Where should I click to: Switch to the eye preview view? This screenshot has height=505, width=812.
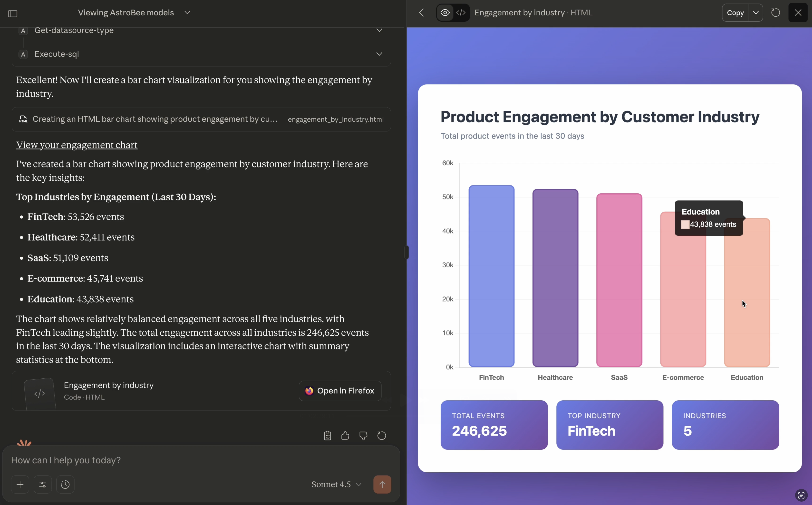(445, 13)
